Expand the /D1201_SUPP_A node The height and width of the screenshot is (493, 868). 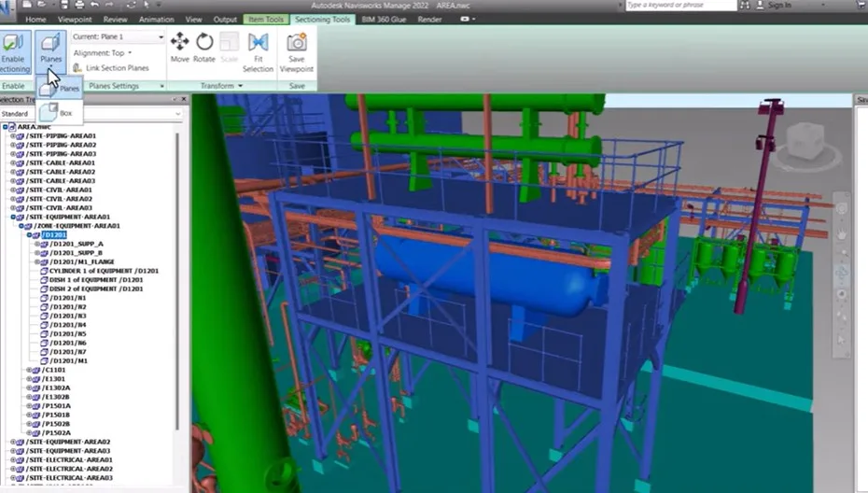[x=37, y=244]
